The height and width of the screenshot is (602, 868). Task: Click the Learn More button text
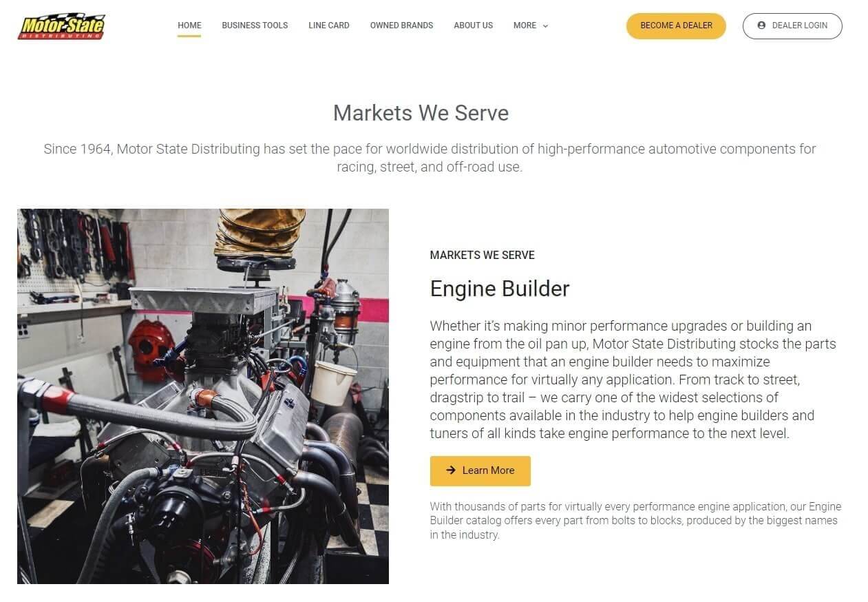pyautogui.click(x=488, y=470)
